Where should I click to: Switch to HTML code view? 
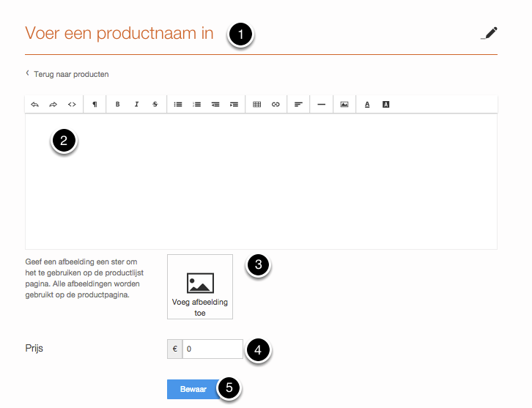click(x=72, y=105)
